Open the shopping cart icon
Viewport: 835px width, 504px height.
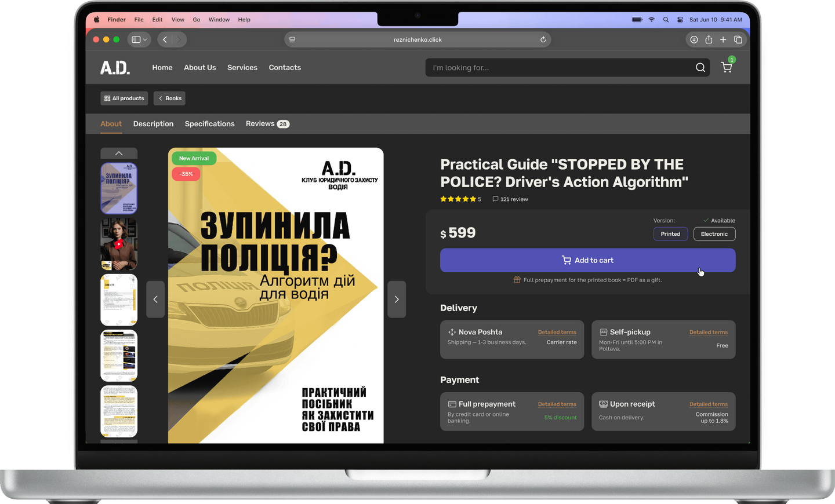click(727, 67)
